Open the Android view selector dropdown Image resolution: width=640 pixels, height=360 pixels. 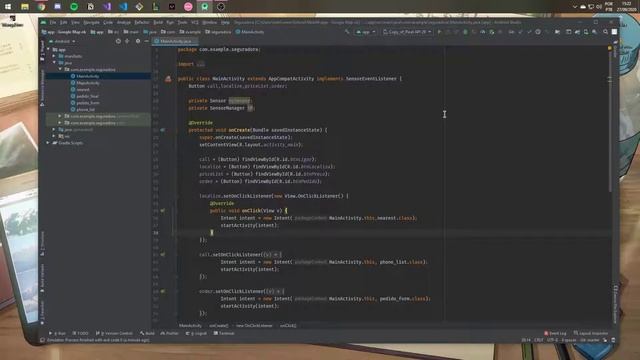click(62, 41)
